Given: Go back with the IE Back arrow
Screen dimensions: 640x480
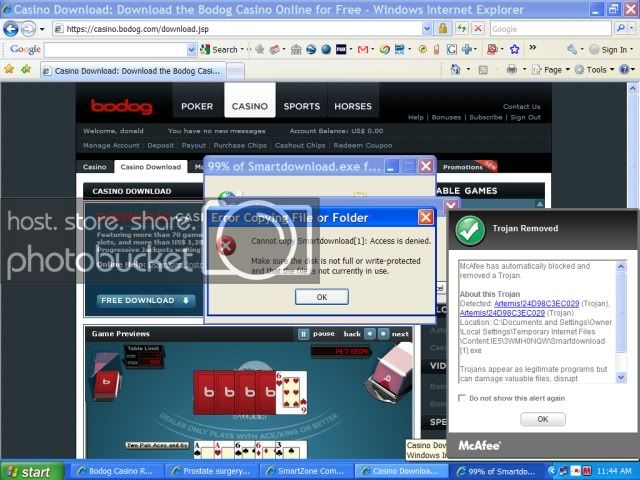Looking at the screenshot, I should coord(11,29).
